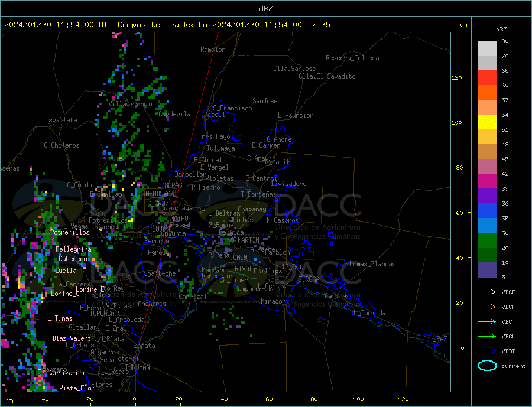Select the yellow swatch between 54 and 51
Screen dimensions: 532x407
(x=487, y=122)
